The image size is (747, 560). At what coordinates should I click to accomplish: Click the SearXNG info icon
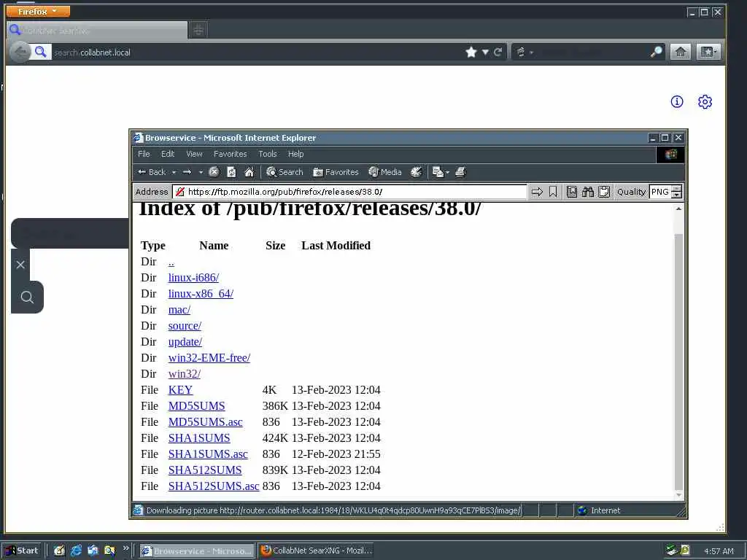pos(677,101)
